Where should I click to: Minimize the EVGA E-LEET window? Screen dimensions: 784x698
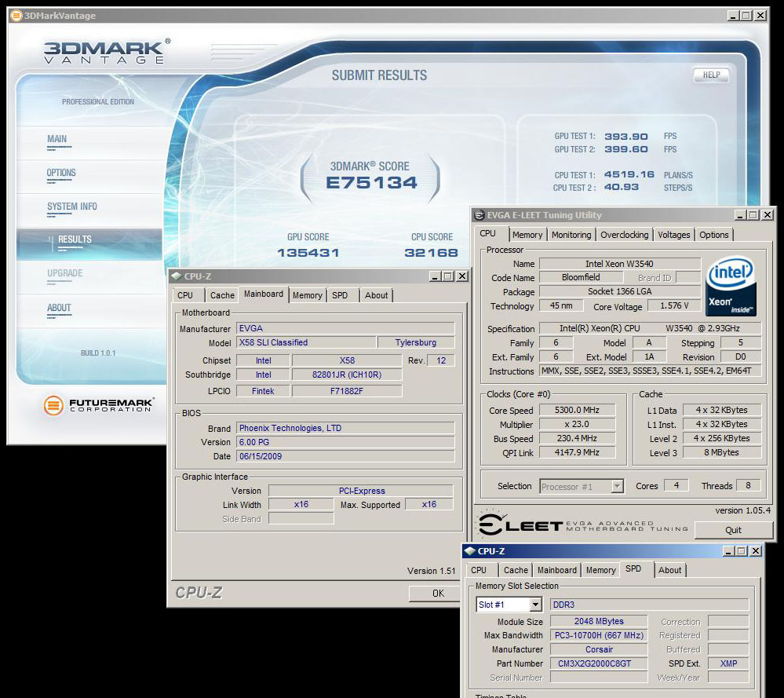point(741,215)
